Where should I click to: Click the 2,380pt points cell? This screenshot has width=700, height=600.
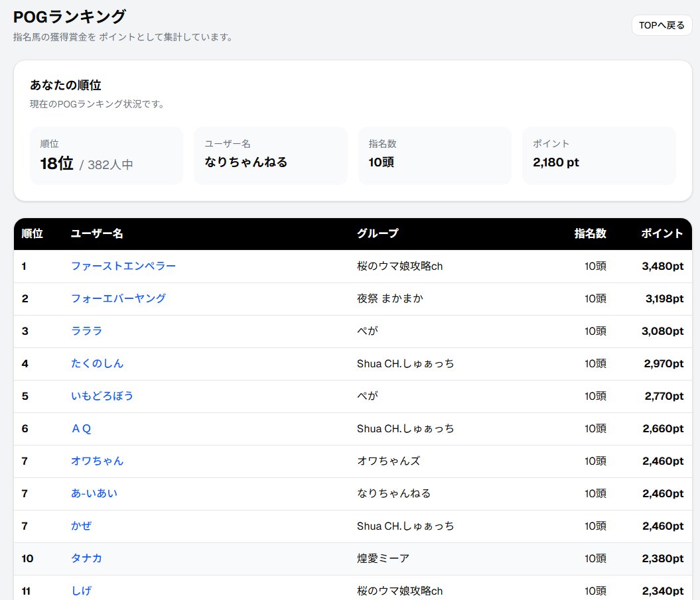(x=662, y=558)
